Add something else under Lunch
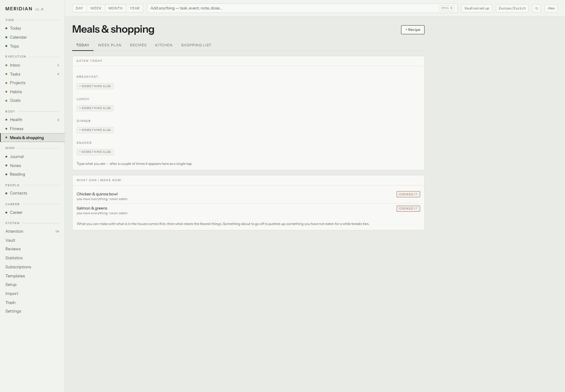Image resolution: width=565 pixels, height=392 pixels. pyautogui.click(x=95, y=108)
